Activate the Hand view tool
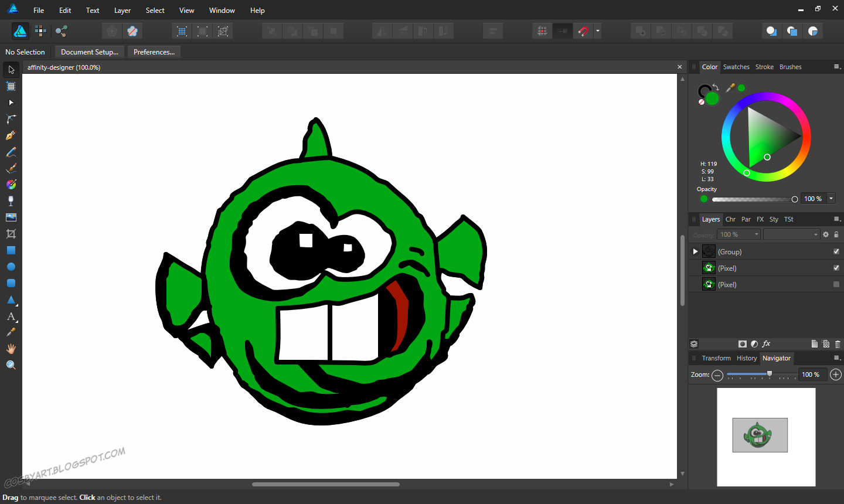The width and height of the screenshot is (844, 504). [11, 349]
